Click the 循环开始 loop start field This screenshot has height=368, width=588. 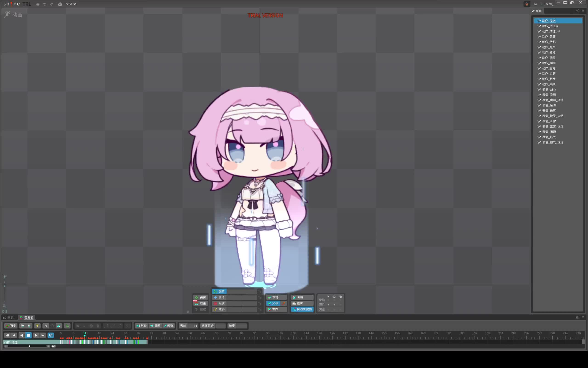click(x=221, y=326)
